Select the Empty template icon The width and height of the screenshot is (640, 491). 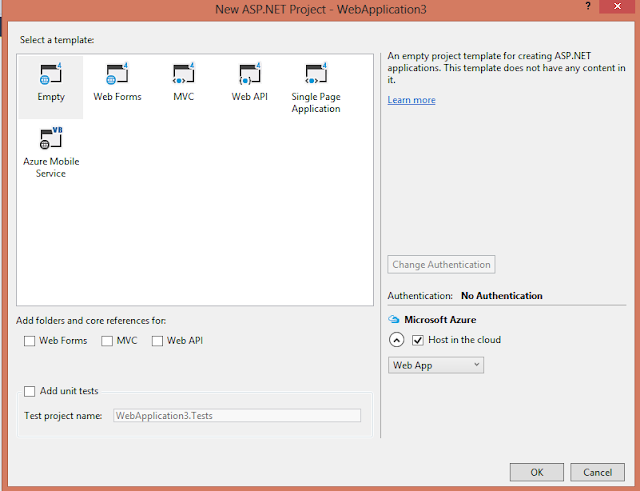click(51, 74)
